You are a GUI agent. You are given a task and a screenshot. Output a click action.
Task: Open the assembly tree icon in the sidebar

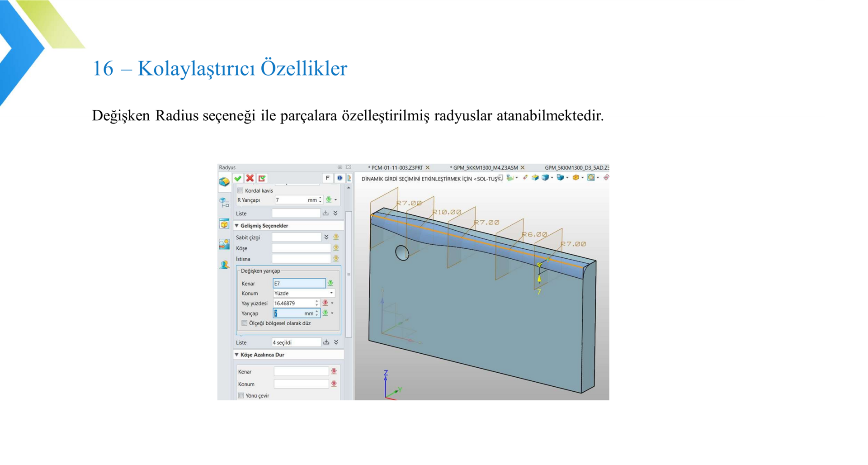click(x=224, y=203)
